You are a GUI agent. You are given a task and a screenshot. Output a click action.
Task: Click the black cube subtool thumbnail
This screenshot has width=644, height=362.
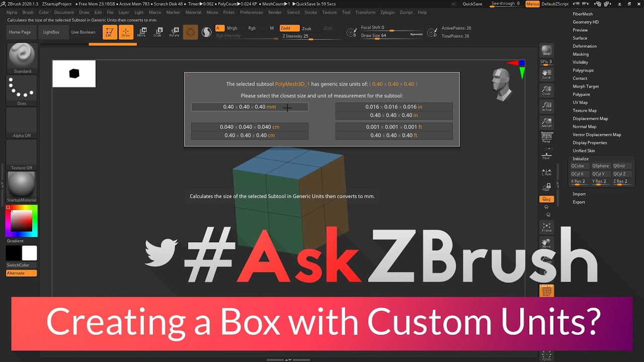(74, 74)
